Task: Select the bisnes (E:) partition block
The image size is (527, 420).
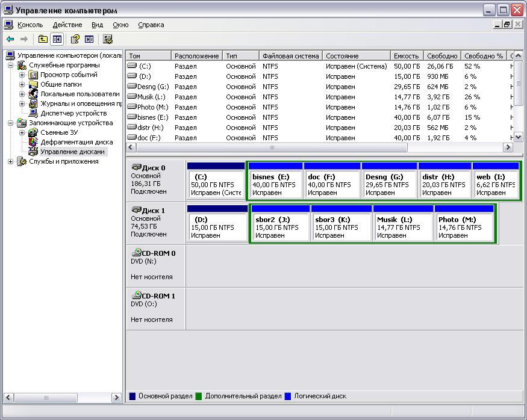Action: click(x=275, y=181)
